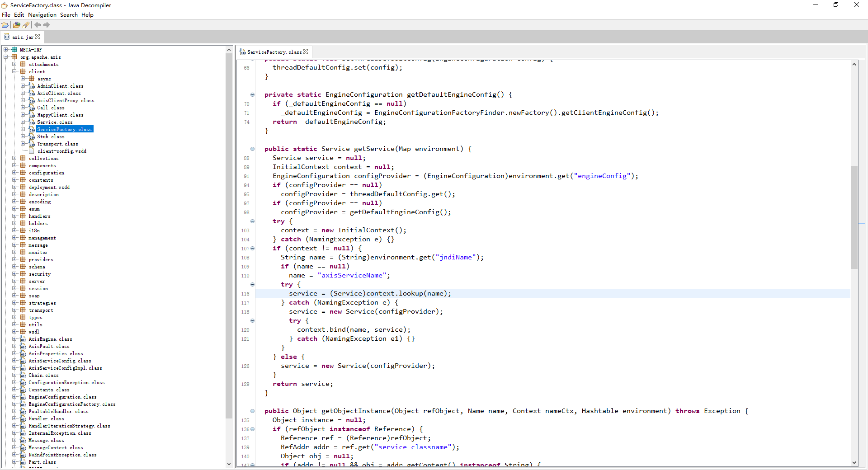Click the transport package icon
Screen dimensions: 868x470
pyautogui.click(x=23, y=310)
